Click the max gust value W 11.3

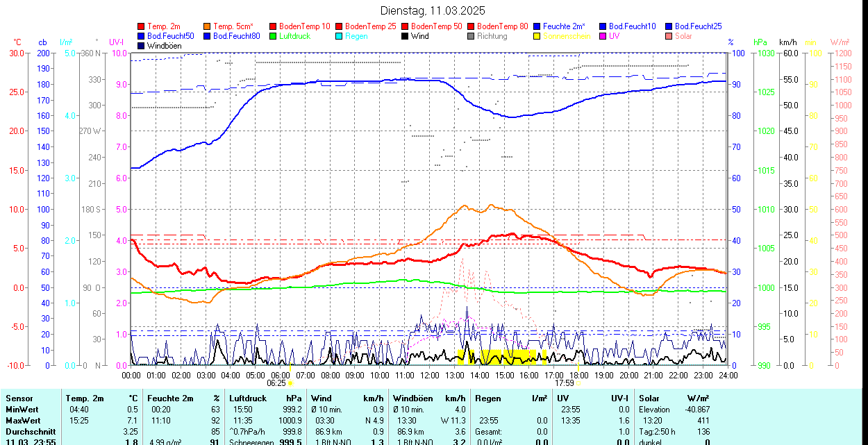tap(452, 421)
